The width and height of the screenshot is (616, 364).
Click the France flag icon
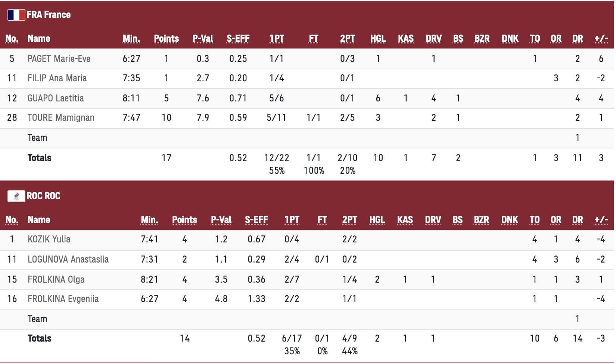pyautogui.click(x=16, y=15)
